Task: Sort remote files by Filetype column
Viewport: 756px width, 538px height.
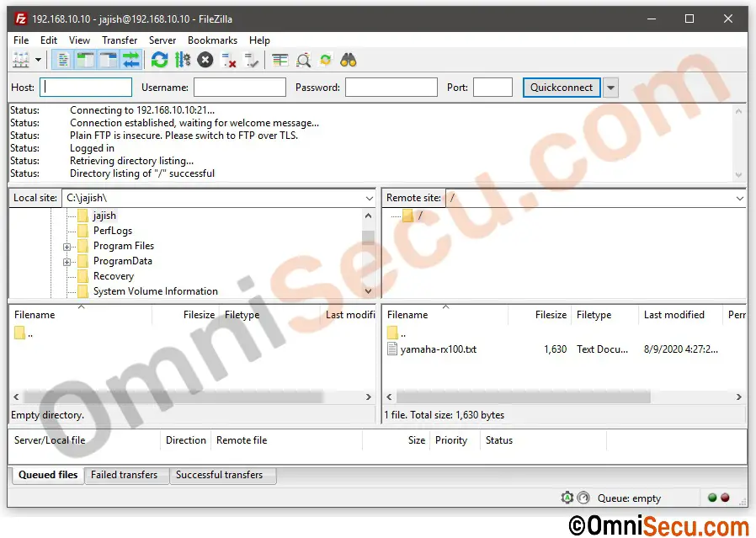Action: tap(604, 315)
